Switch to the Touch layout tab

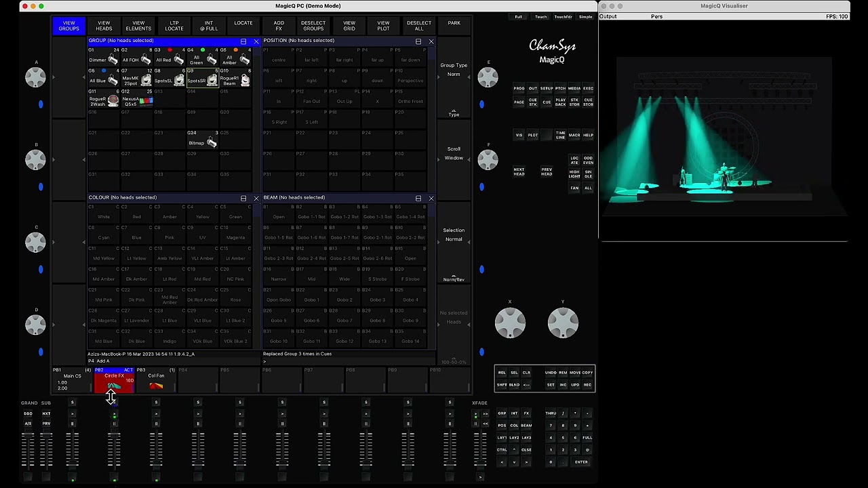(x=540, y=17)
